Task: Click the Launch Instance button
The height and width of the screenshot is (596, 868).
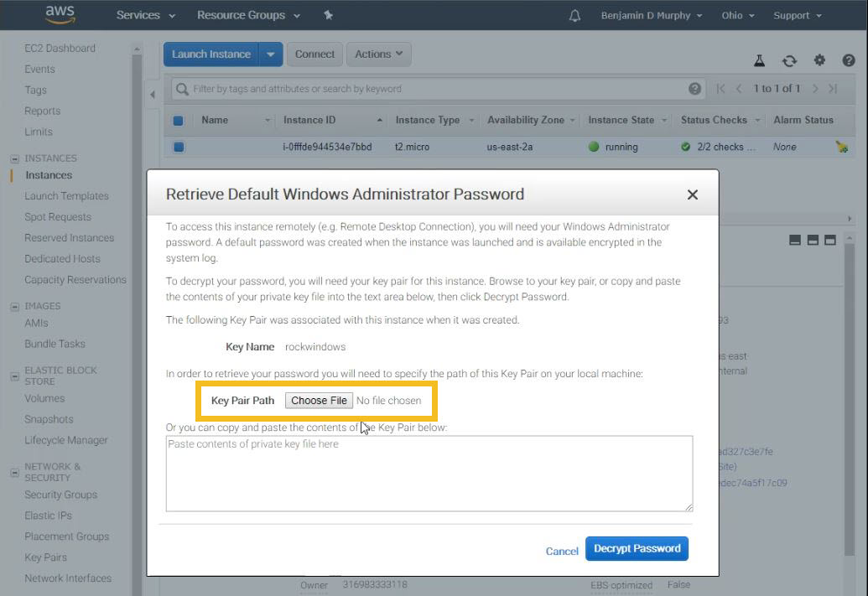Action: (211, 54)
